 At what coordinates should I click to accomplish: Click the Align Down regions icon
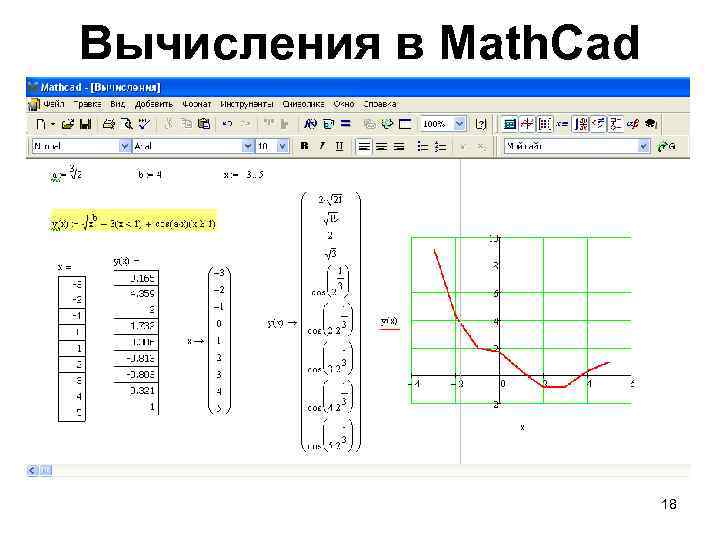click(x=285, y=124)
